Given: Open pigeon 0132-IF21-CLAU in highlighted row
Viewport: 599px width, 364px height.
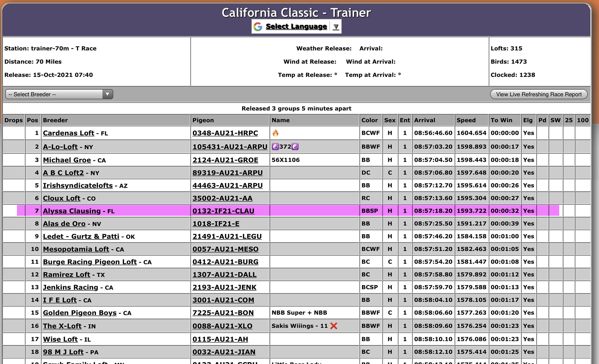Looking at the screenshot, I should click(223, 211).
